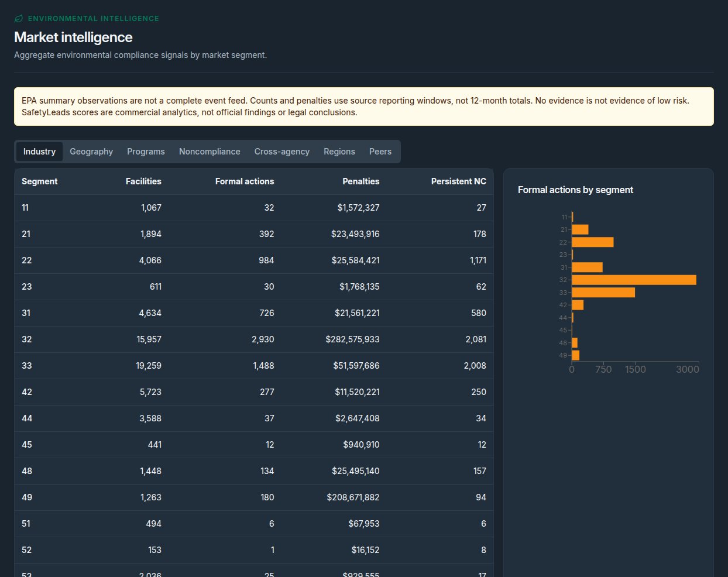Image resolution: width=728 pixels, height=577 pixels.
Task: Click the chart bar for segment 49
Action: (x=576, y=355)
